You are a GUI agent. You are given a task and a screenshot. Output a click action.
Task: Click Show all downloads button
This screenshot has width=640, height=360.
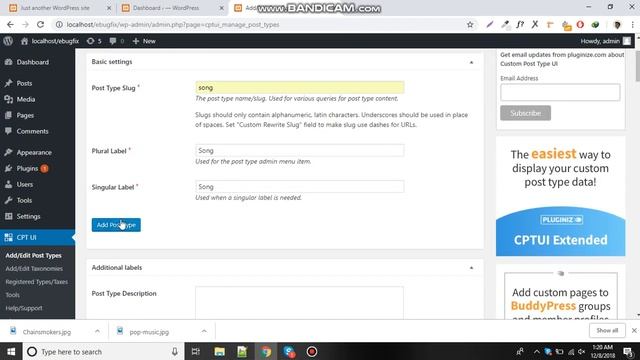click(x=607, y=330)
